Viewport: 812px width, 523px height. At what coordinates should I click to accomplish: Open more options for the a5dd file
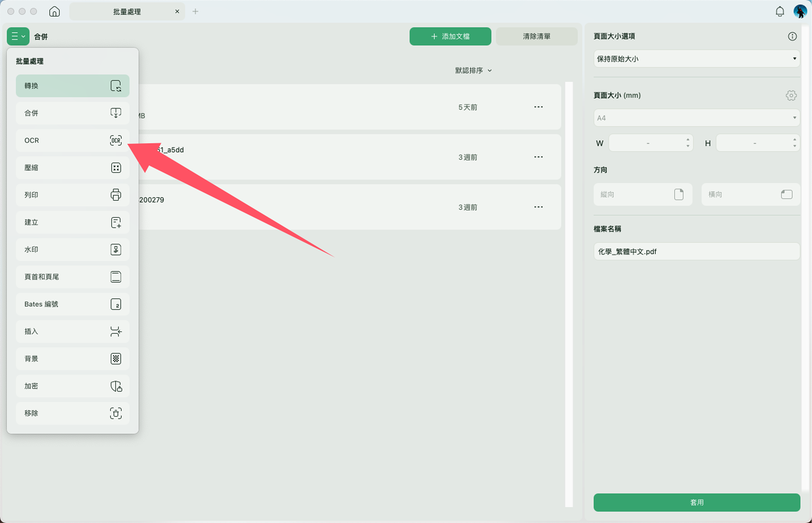pyautogui.click(x=538, y=157)
